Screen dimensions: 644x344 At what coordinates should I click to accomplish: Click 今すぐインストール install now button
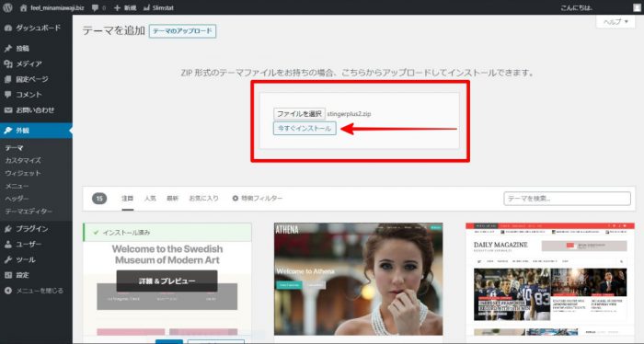coord(305,129)
